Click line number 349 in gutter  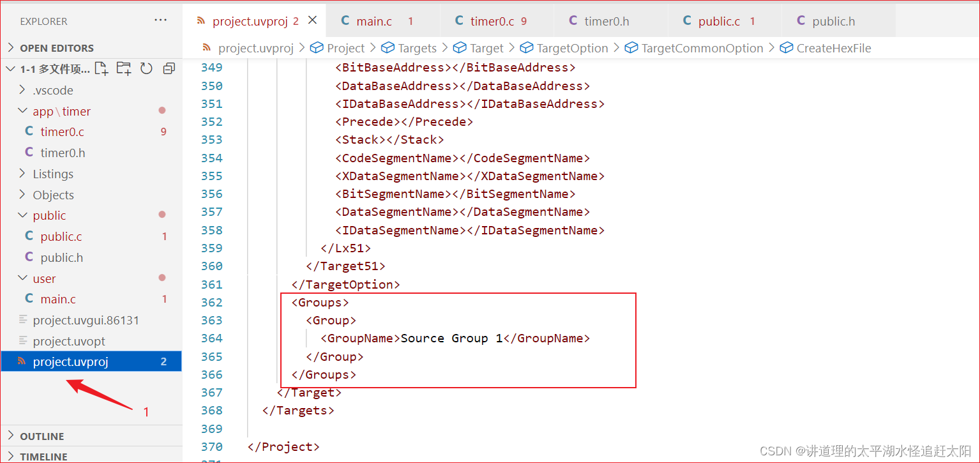pos(211,67)
